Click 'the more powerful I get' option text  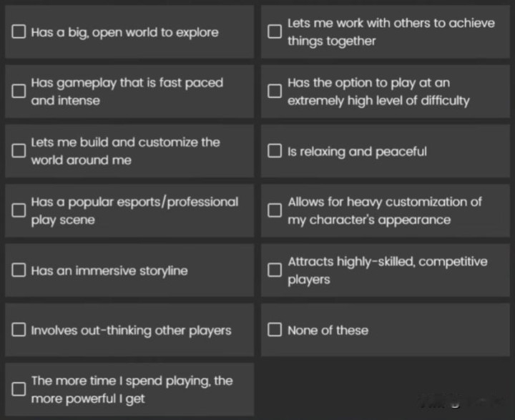87,399
